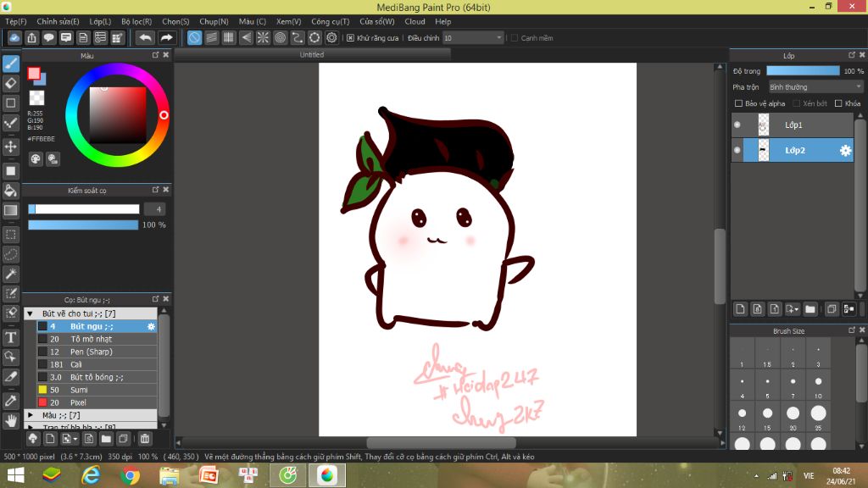Enable the parallel lines snap guide

pos(211,37)
